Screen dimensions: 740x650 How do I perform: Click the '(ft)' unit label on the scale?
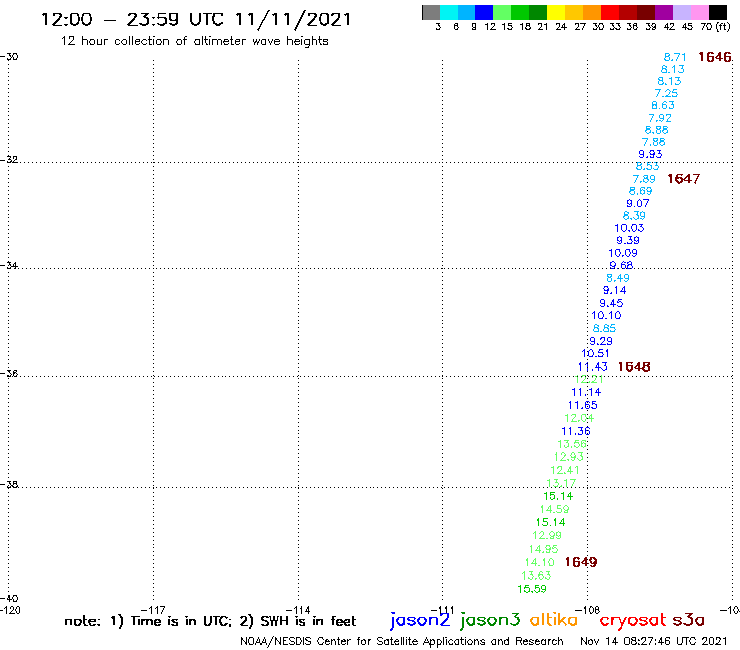click(x=723, y=26)
